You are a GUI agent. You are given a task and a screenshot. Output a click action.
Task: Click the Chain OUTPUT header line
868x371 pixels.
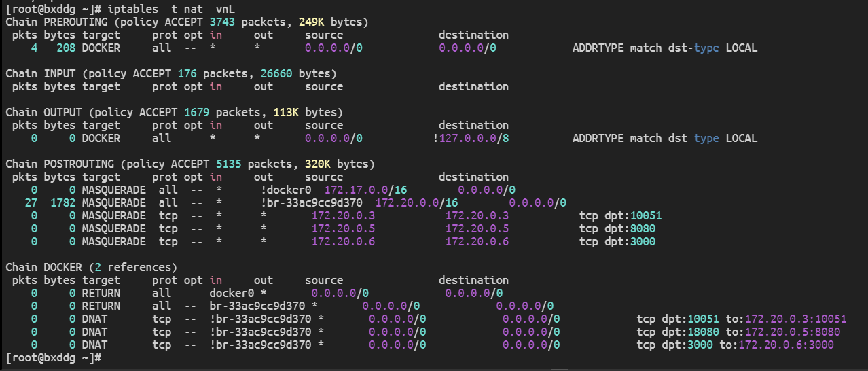pyautogui.click(x=175, y=112)
